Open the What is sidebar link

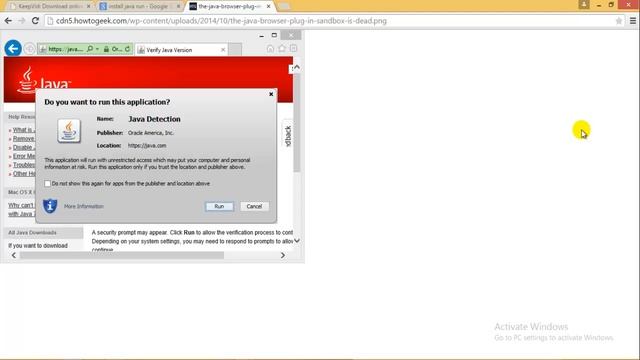point(23,130)
